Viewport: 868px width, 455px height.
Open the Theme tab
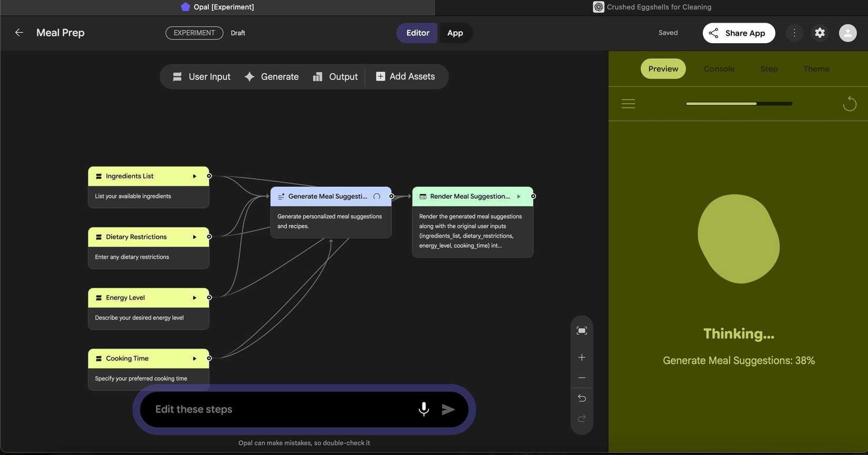click(x=816, y=69)
